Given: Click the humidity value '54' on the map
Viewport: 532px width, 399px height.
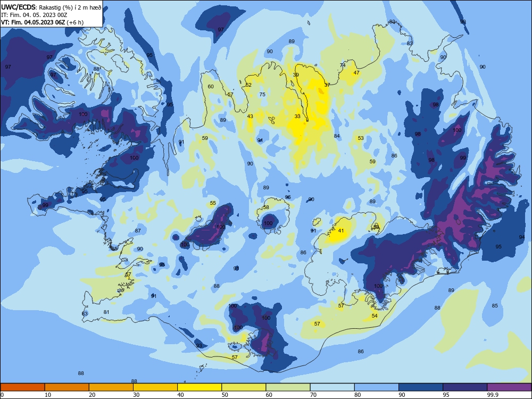Looking at the screenshot, I should (375, 316).
